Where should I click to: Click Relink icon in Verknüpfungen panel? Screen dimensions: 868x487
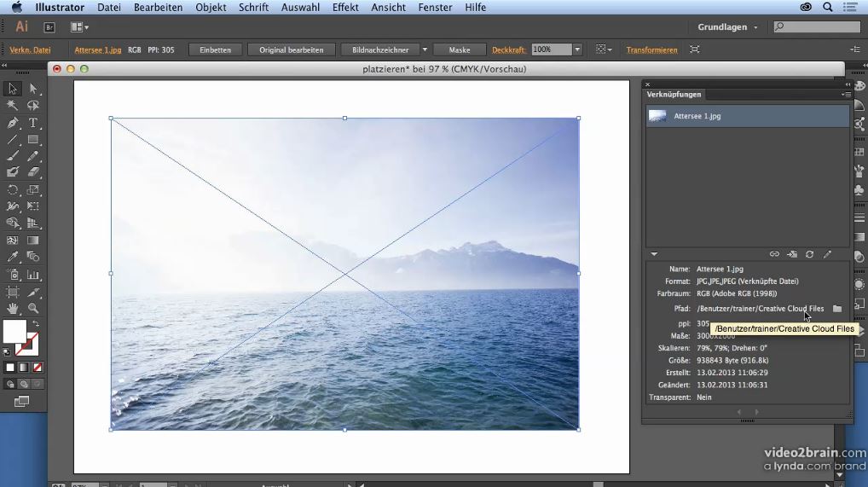point(774,254)
